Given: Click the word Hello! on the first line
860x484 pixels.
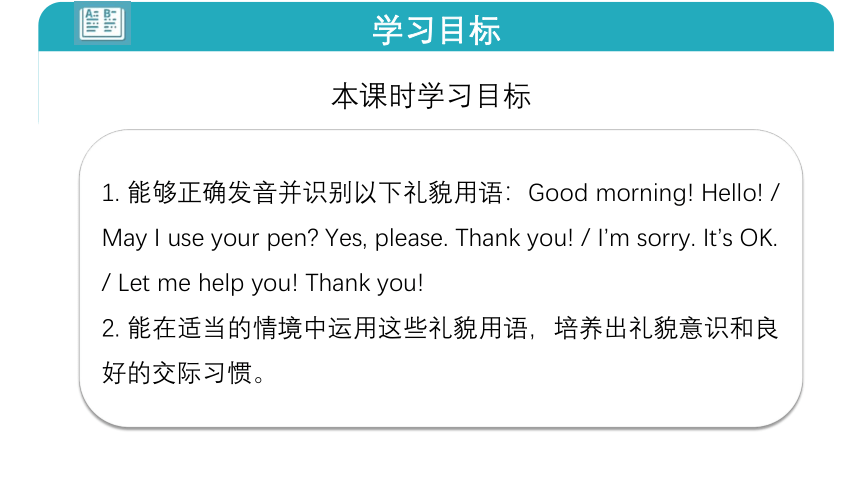Looking at the screenshot, I should click(732, 193).
